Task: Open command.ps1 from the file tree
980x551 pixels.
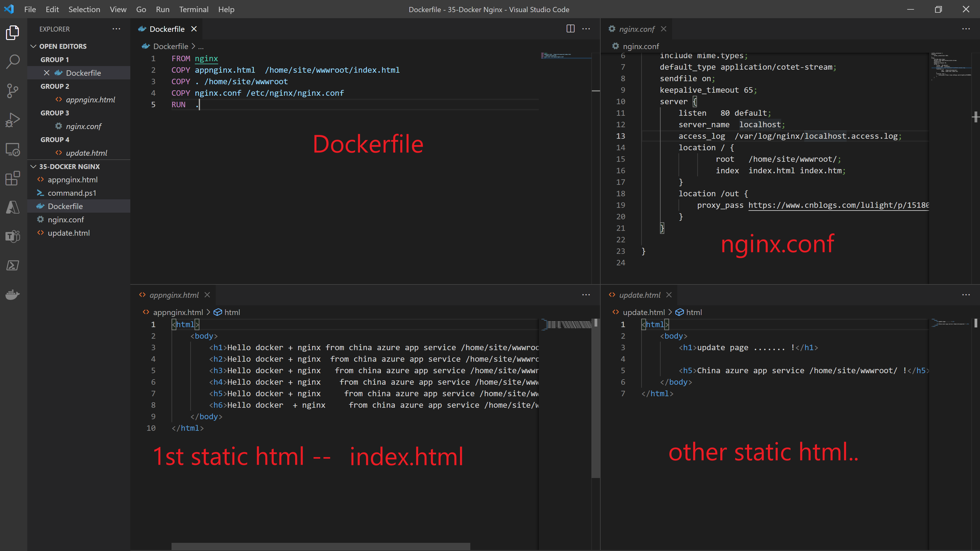Action: [x=72, y=193]
